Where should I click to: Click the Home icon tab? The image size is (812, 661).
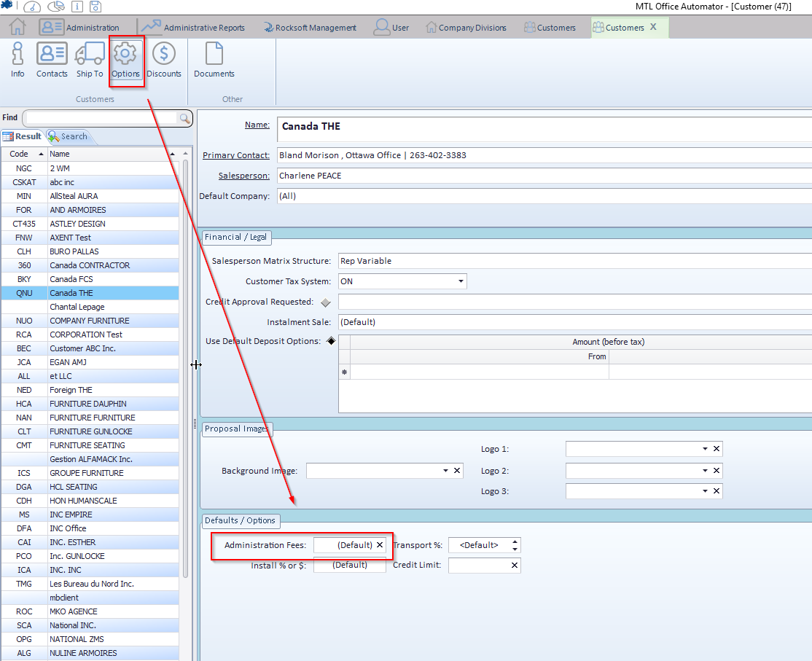point(17,28)
